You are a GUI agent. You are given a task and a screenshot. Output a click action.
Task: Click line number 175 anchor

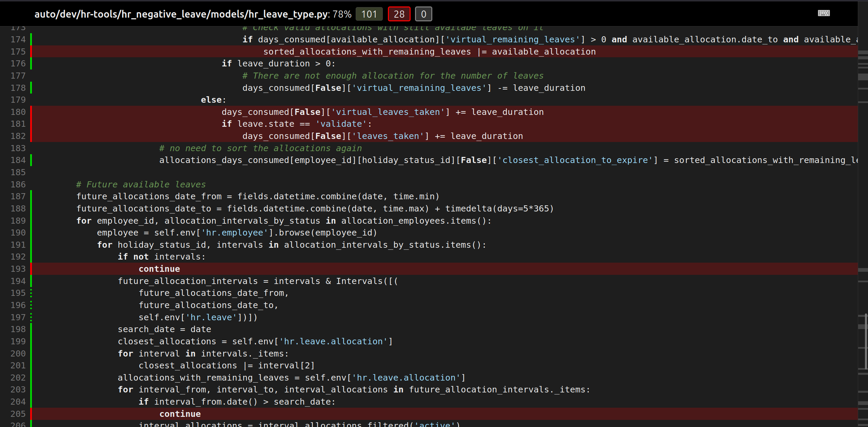18,52
